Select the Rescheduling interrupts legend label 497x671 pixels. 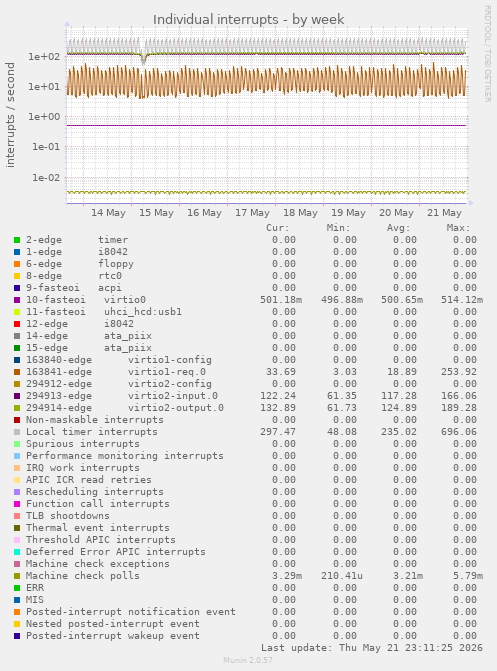[x=95, y=492]
